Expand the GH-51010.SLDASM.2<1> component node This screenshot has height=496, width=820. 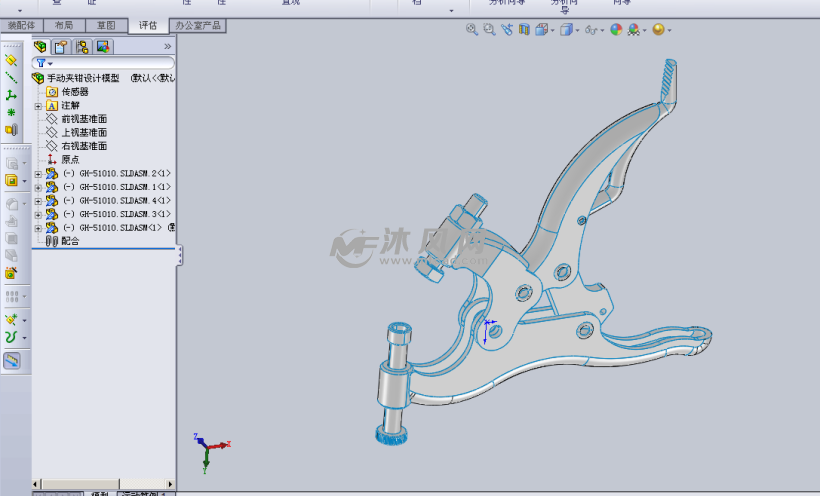tap(38, 173)
